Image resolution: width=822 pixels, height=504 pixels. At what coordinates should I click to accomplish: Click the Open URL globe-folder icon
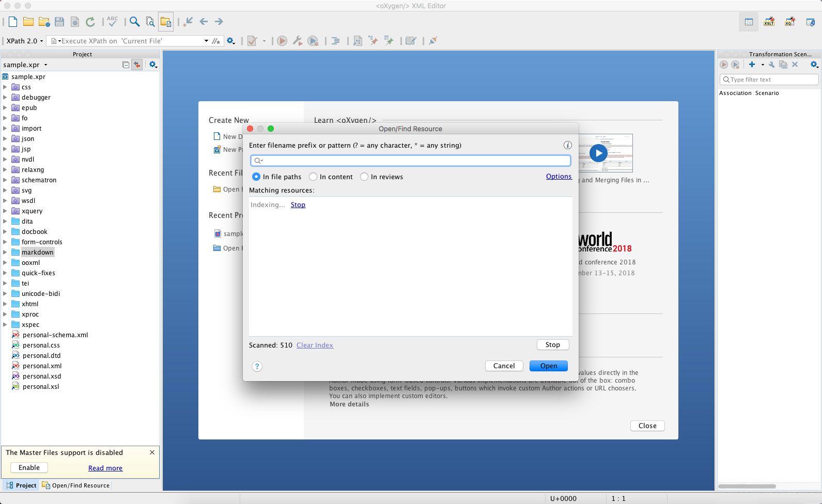[44, 22]
